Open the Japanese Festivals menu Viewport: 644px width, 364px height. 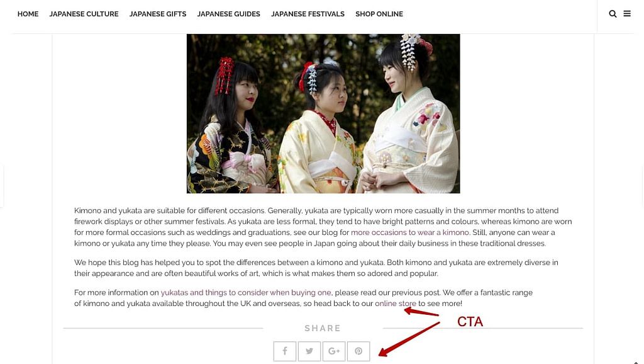tap(308, 14)
